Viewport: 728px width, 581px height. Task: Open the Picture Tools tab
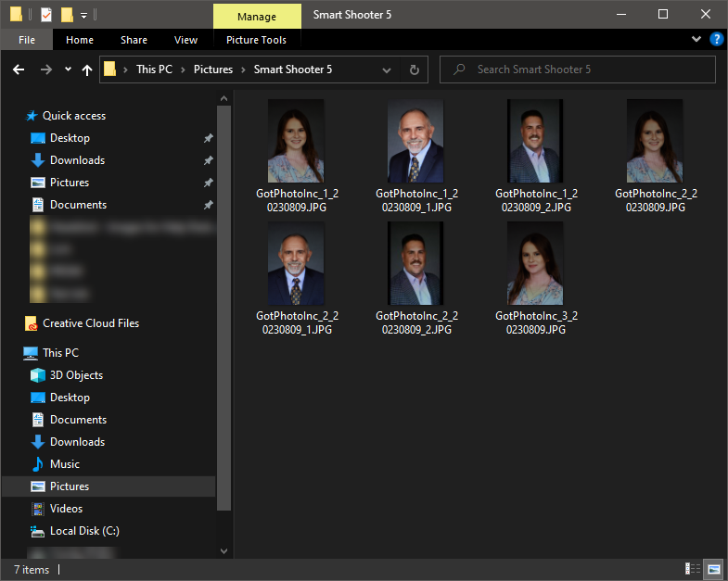256,40
